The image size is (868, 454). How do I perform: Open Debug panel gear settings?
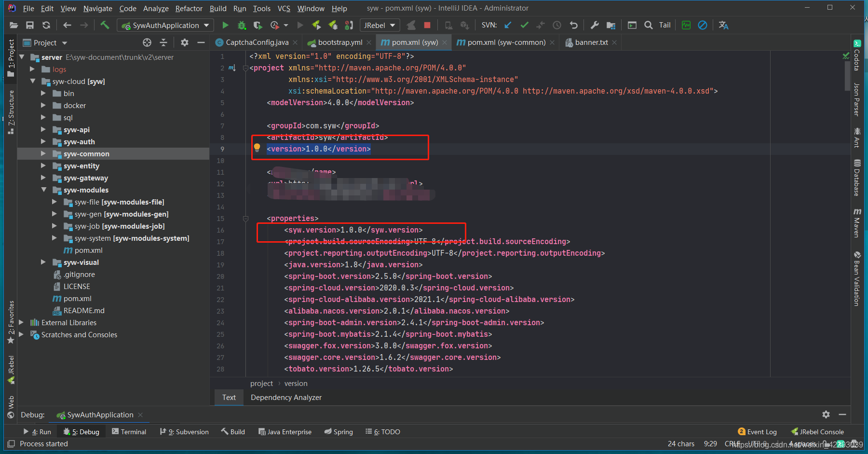[826, 414]
